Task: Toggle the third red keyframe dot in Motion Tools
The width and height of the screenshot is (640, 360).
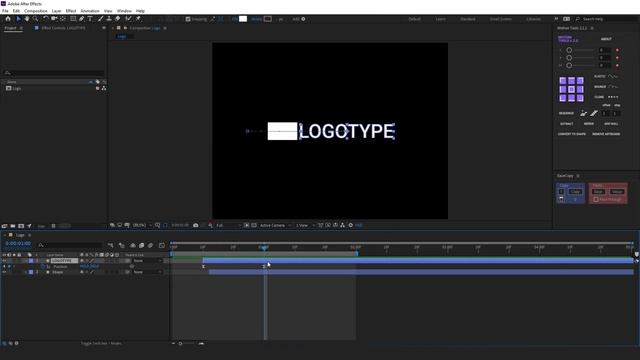Action: click(x=617, y=65)
